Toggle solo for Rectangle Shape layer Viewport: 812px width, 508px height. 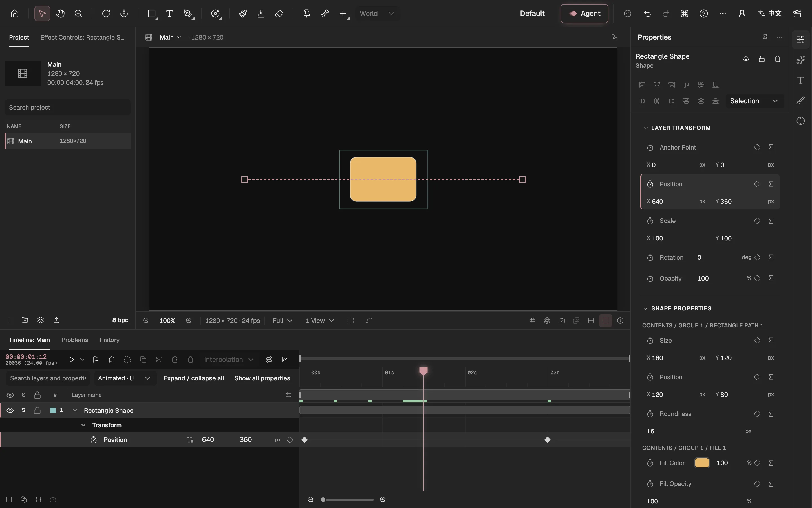pyautogui.click(x=23, y=410)
